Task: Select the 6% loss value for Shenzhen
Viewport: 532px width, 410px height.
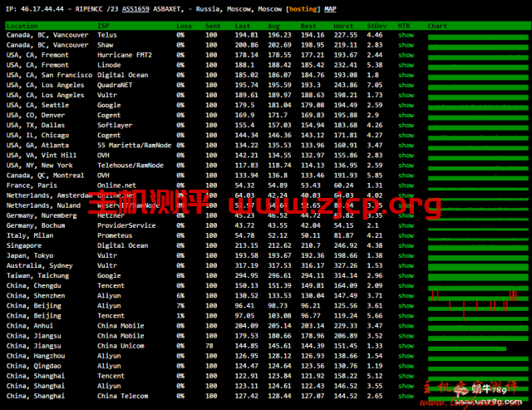Action: pyautogui.click(x=180, y=296)
